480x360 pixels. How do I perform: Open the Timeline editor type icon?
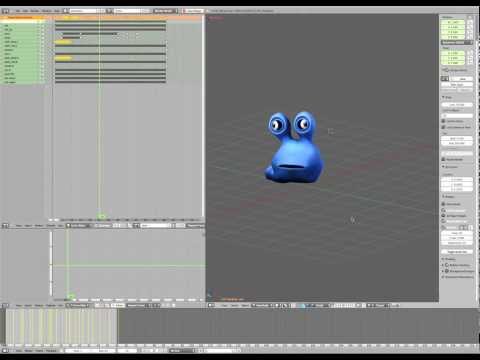(5, 351)
